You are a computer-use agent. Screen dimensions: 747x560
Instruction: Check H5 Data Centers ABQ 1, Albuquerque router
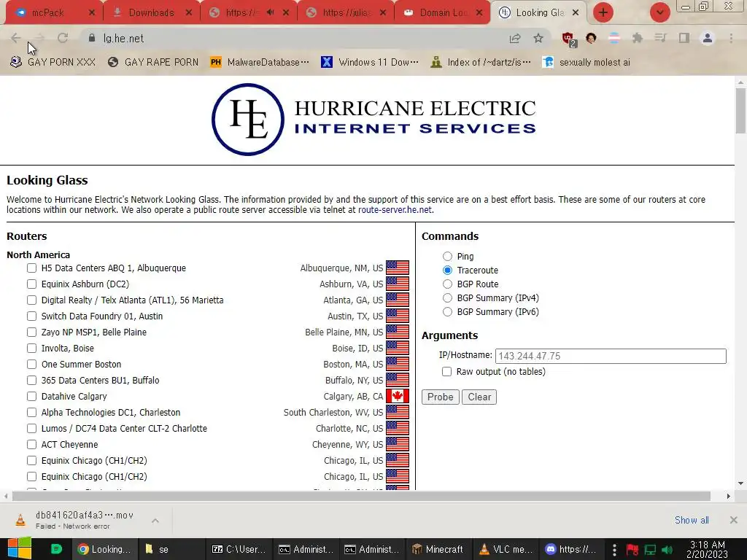[x=31, y=268]
